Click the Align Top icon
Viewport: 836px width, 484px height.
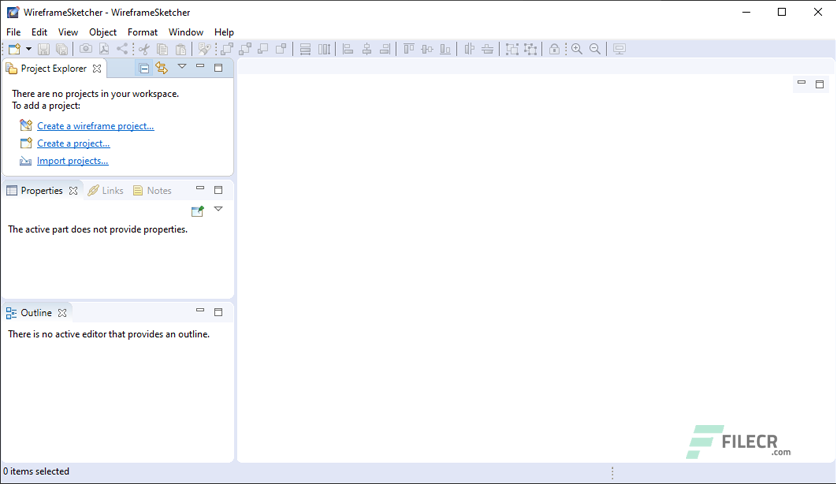(408, 49)
